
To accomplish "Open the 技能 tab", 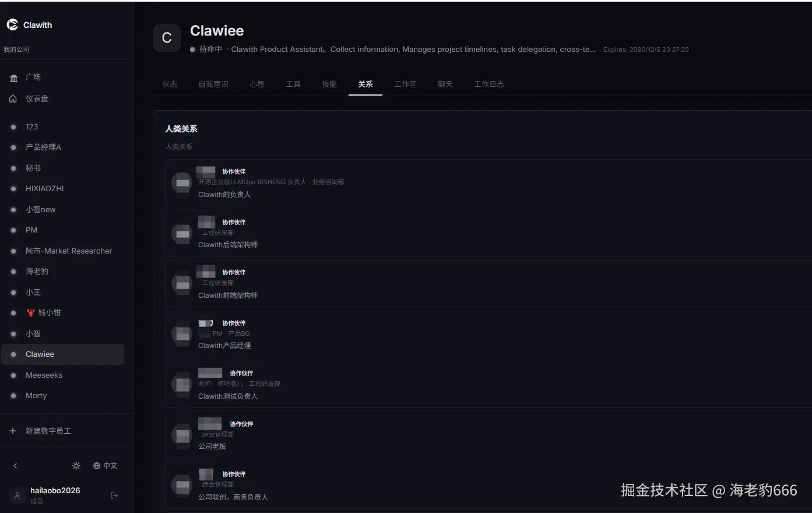I will (x=329, y=84).
